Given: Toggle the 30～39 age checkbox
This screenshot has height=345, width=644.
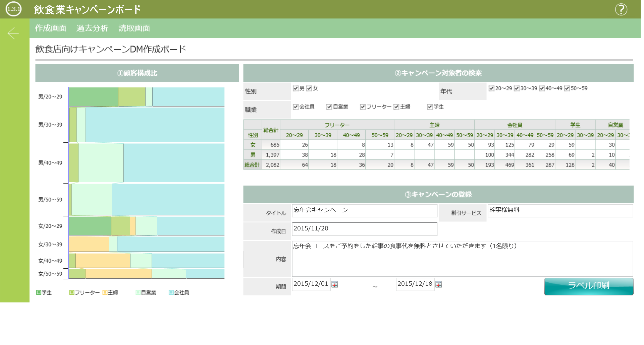Looking at the screenshot, I should click(x=517, y=88).
